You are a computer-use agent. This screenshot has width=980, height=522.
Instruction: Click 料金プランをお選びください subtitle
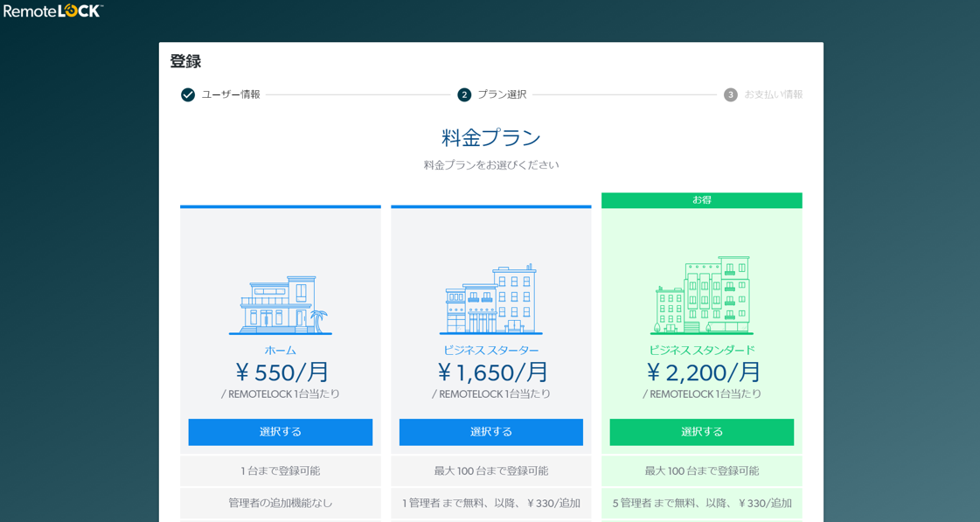click(491, 165)
